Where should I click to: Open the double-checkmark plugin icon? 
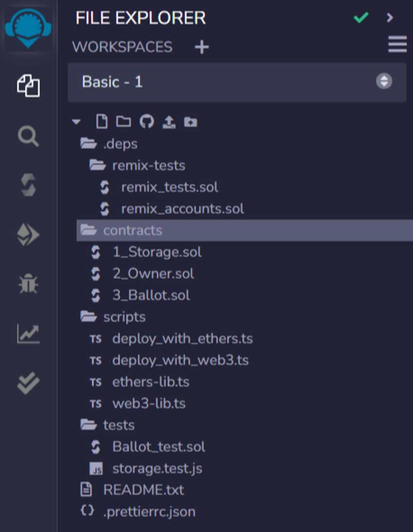(28, 384)
